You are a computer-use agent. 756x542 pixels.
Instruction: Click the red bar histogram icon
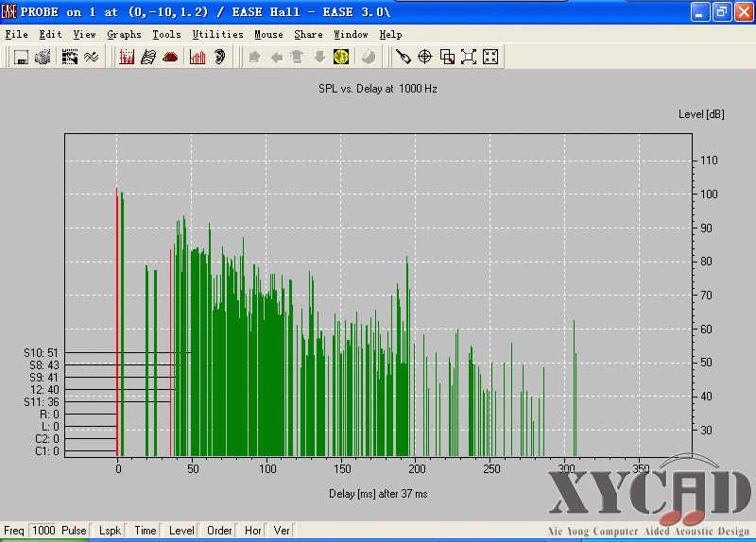click(198, 57)
